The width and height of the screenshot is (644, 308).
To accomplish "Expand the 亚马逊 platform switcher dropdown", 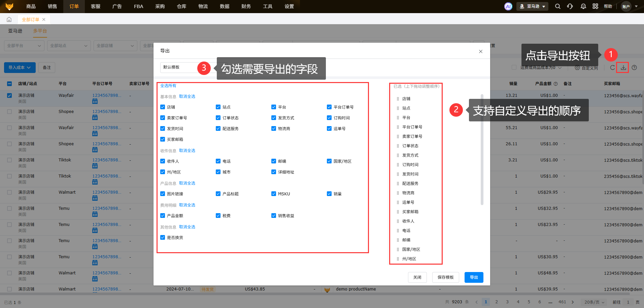I will click(x=533, y=6).
